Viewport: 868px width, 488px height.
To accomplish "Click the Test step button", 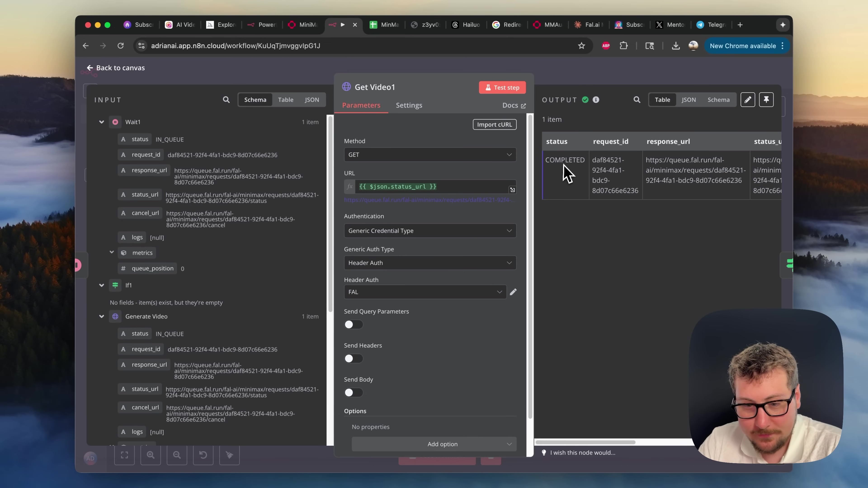I will click(x=502, y=88).
